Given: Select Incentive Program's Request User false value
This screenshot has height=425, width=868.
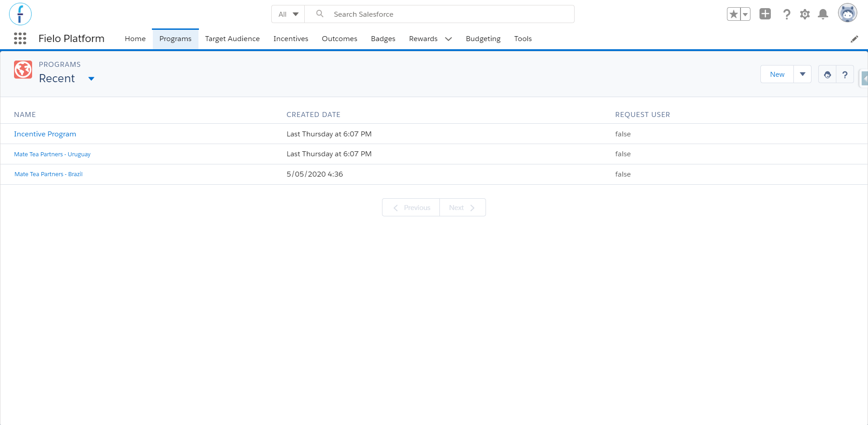Looking at the screenshot, I should 623,134.
